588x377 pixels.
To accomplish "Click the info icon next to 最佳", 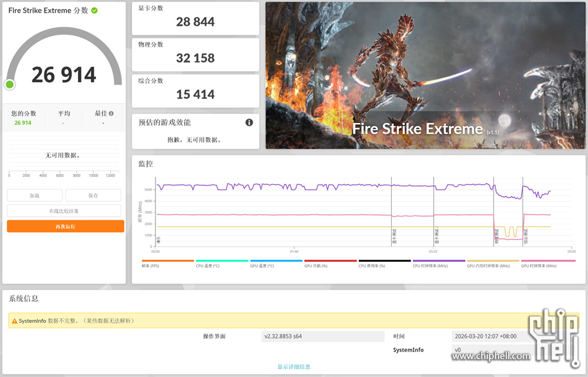I will (x=111, y=113).
